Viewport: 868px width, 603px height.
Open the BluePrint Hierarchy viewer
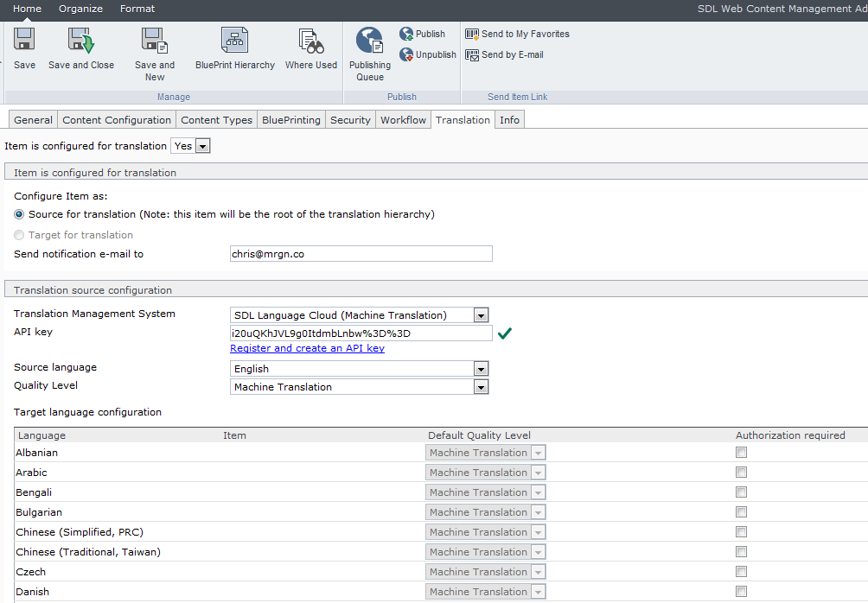235,41
